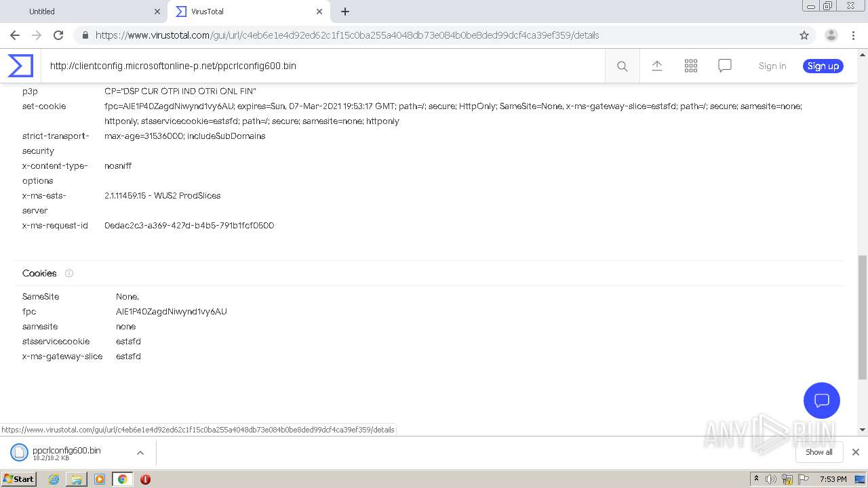
Task: Switch to the Untitled tab
Action: click(84, 12)
